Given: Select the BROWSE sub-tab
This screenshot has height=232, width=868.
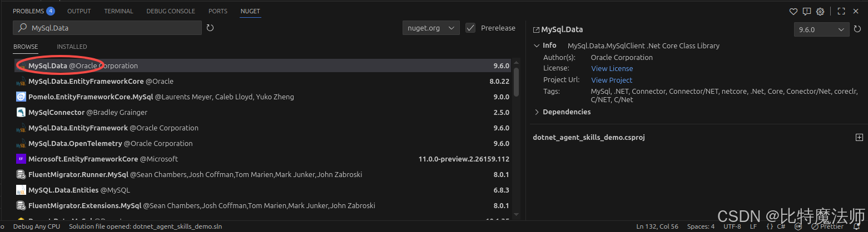Looking at the screenshot, I should pos(26,47).
